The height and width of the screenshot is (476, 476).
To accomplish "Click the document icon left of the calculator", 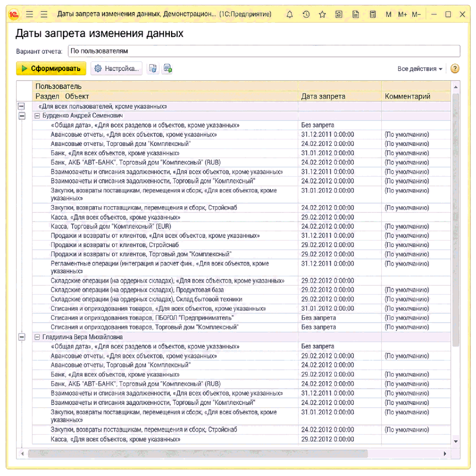I will pyautogui.click(x=356, y=14).
